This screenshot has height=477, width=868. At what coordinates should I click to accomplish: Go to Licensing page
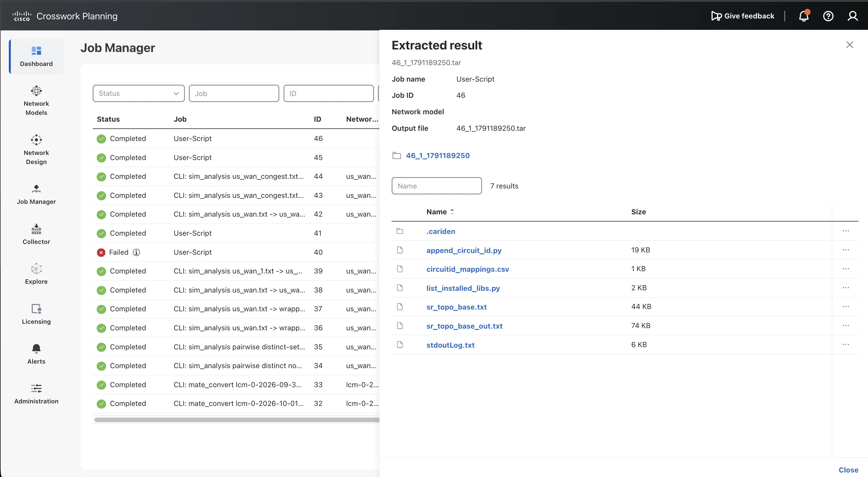tap(36, 314)
